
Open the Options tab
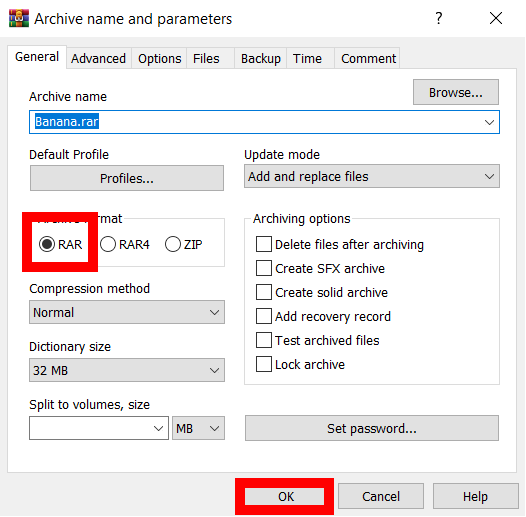160,59
